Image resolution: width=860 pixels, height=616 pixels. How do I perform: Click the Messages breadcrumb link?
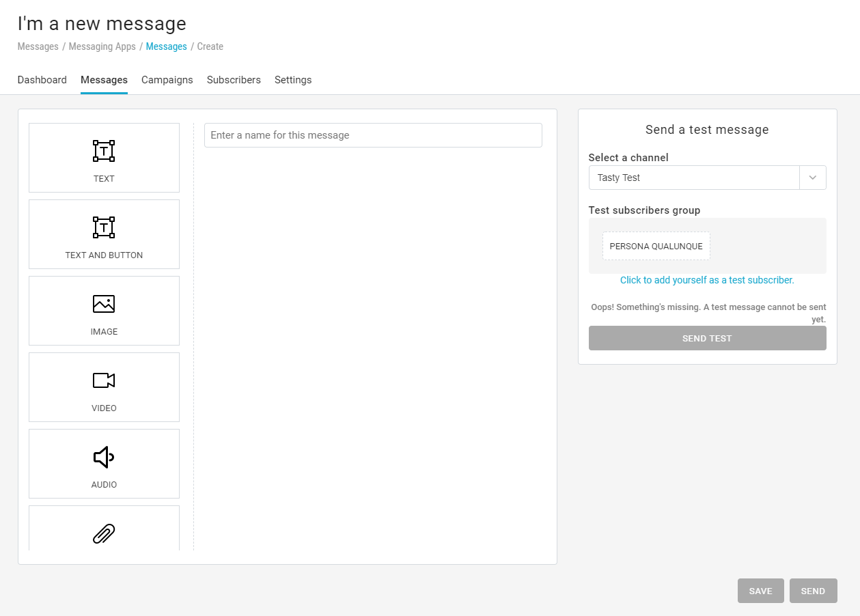click(166, 46)
